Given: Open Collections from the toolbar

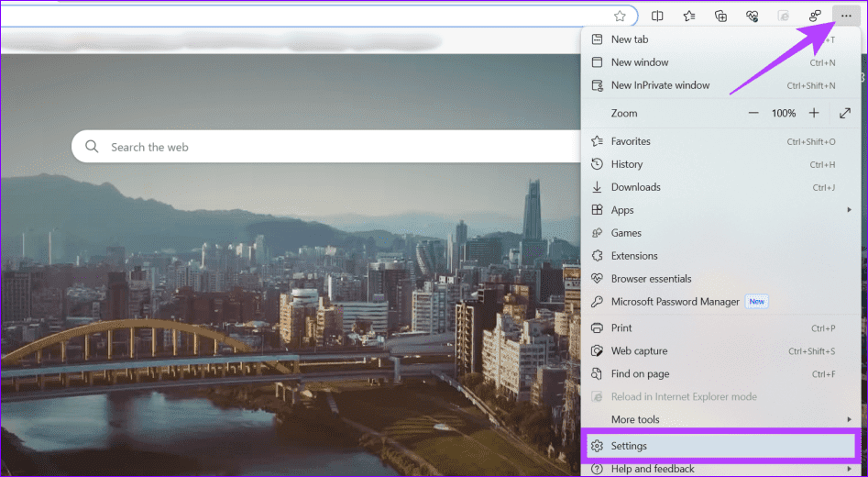Looking at the screenshot, I should (720, 17).
